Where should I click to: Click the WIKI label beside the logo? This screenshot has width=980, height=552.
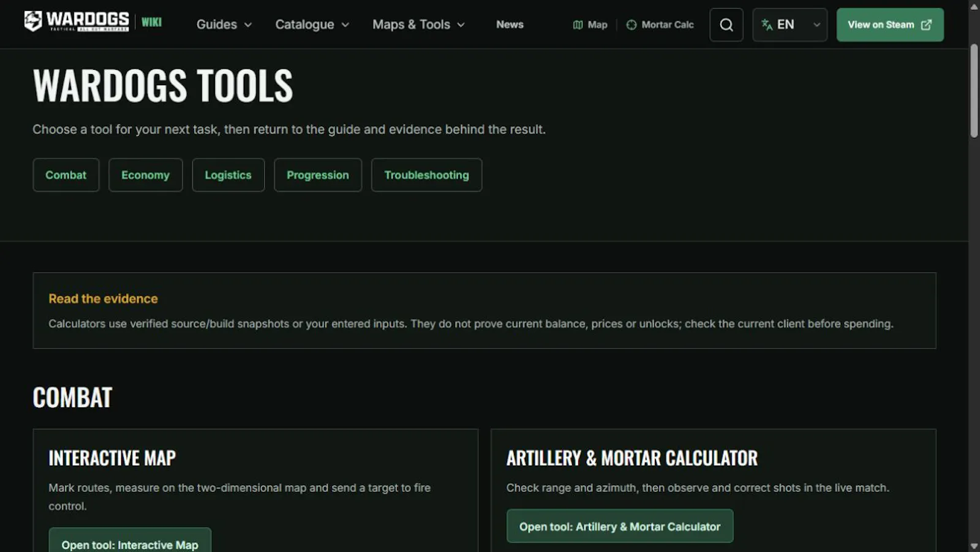[151, 22]
